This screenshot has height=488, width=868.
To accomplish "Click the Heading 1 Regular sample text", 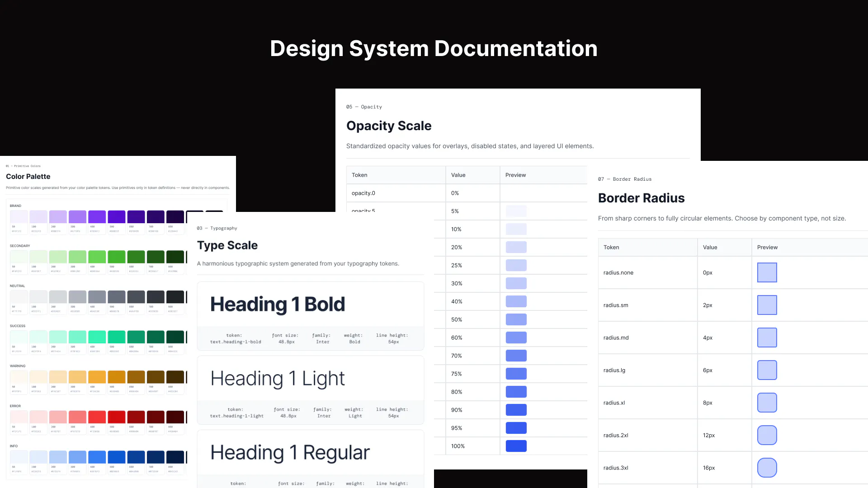I will click(290, 453).
